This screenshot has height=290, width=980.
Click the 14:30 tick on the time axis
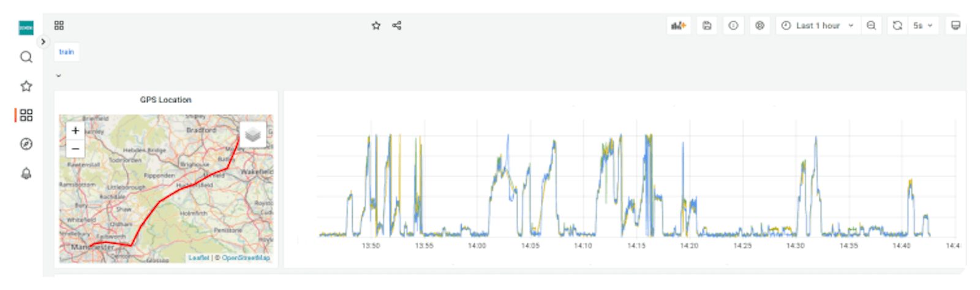point(795,245)
